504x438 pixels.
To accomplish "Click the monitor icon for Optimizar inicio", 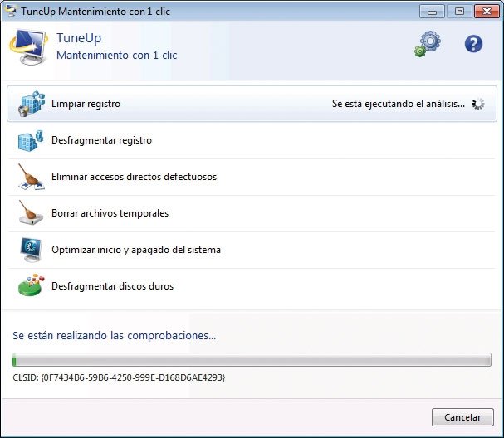I will click(x=31, y=250).
